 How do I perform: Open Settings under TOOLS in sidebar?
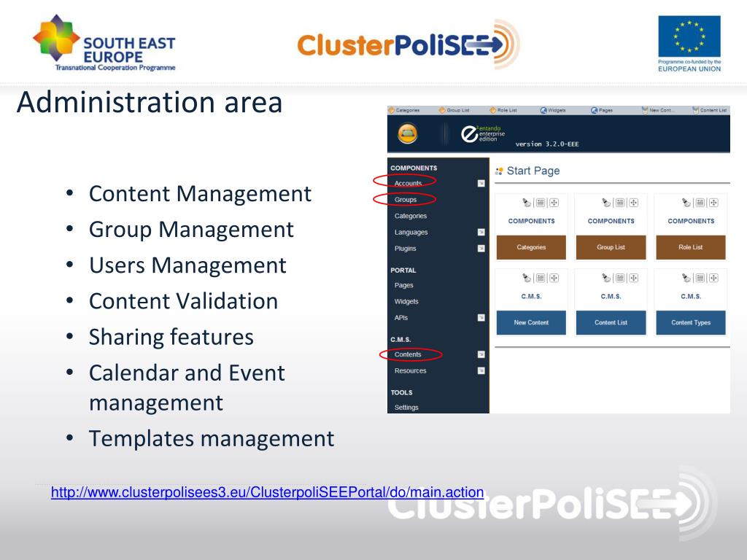pos(406,407)
